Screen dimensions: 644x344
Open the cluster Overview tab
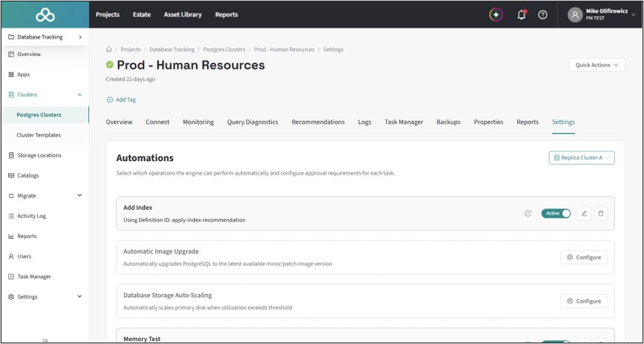click(119, 122)
